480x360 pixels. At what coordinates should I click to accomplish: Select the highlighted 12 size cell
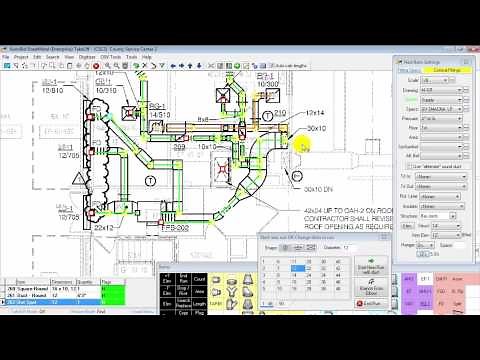click(298, 268)
